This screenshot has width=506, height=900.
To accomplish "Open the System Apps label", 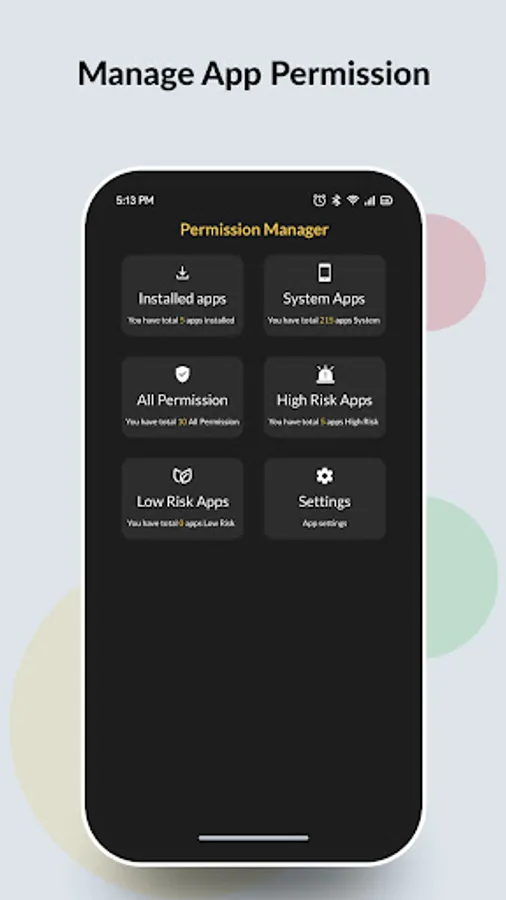I will click(x=324, y=300).
